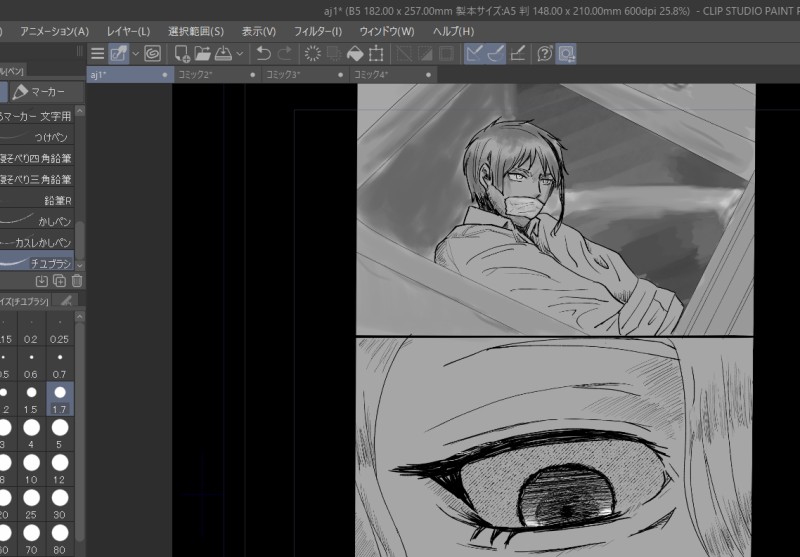Open the ウィンドウ(W) menu
This screenshot has height=557, width=800.
[x=387, y=32]
